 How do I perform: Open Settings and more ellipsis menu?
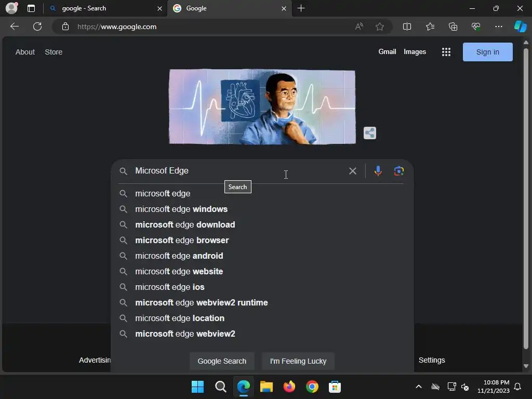498,26
